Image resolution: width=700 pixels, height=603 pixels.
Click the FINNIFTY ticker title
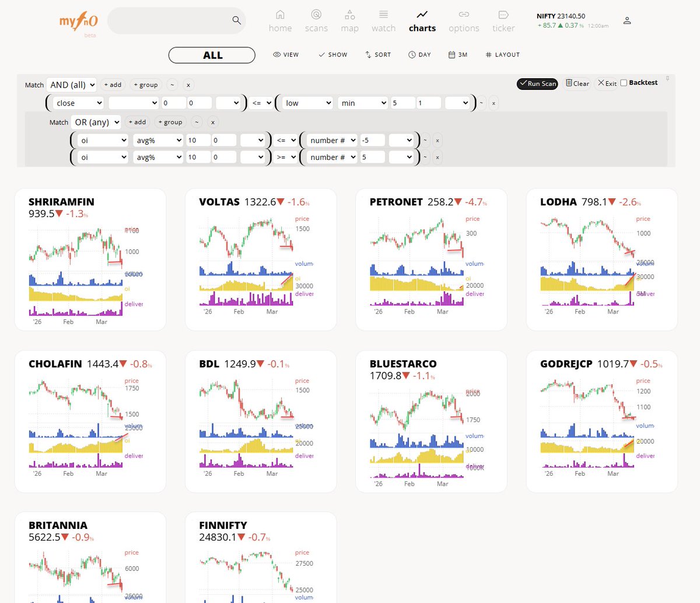tap(223, 525)
